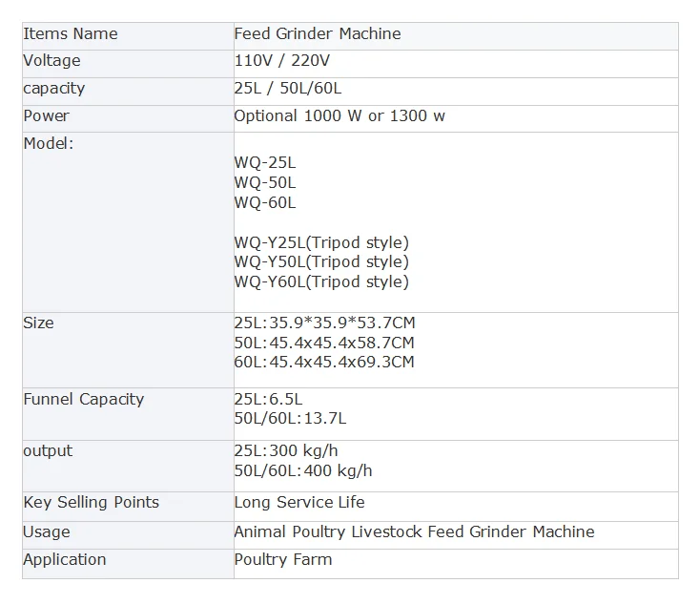Click the "50L/60L:13.7L" funnel value
This screenshot has width=700, height=604.
pyautogui.click(x=290, y=419)
